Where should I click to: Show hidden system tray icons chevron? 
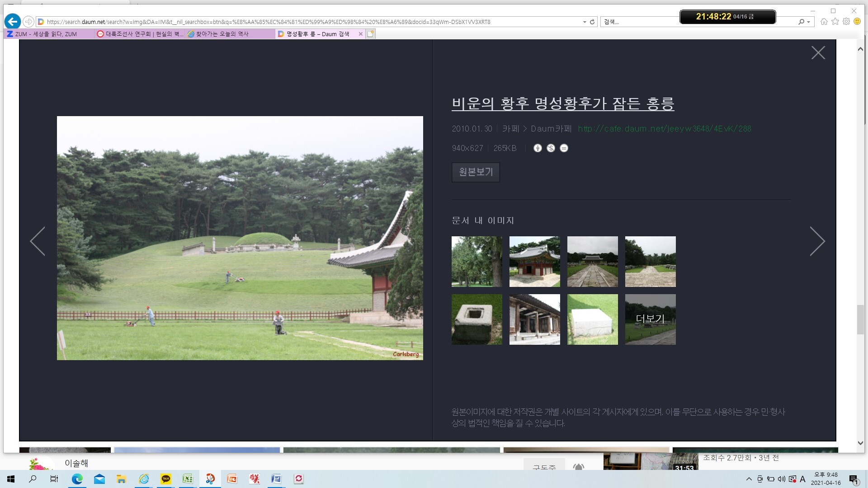pos(749,479)
